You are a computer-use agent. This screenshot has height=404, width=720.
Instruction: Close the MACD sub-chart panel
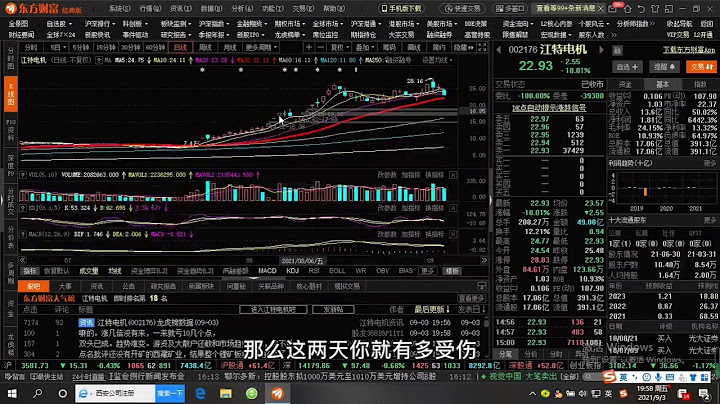(453, 234)
